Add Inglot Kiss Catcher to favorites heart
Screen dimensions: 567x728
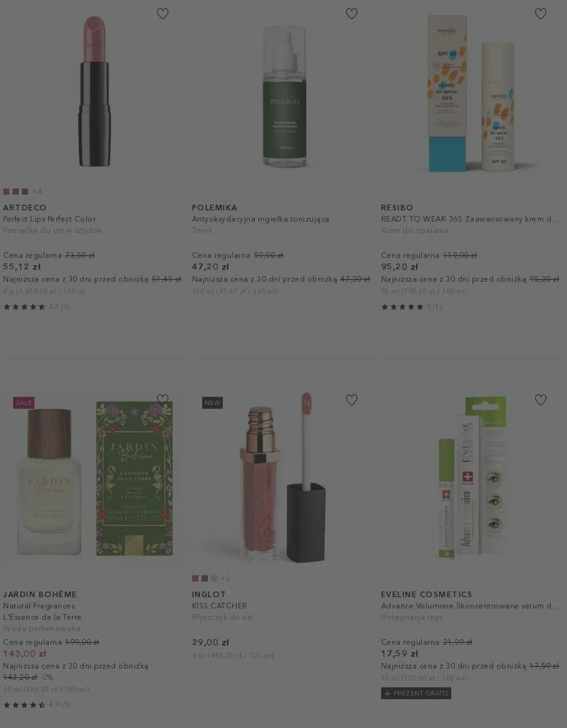(352, 400)
